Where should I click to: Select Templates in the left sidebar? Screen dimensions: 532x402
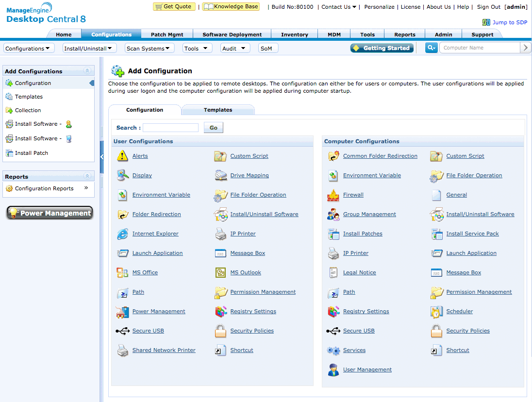pos(29,97)
